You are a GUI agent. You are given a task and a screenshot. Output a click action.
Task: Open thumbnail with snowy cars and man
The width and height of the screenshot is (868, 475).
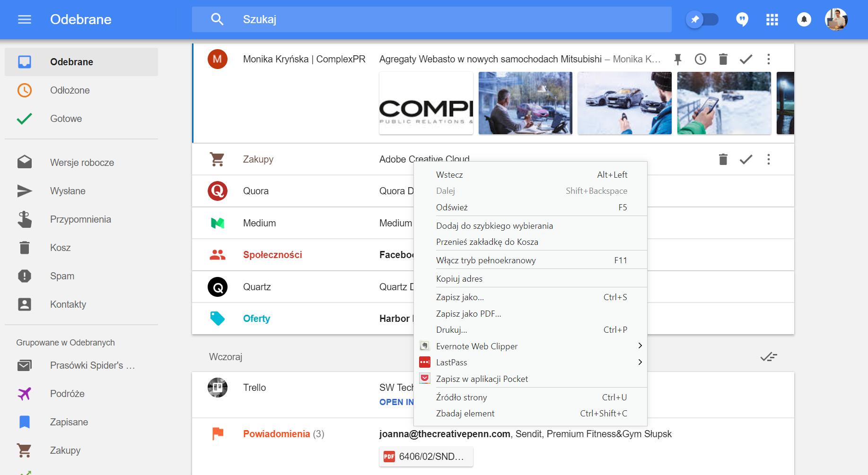tap(625, 103)
